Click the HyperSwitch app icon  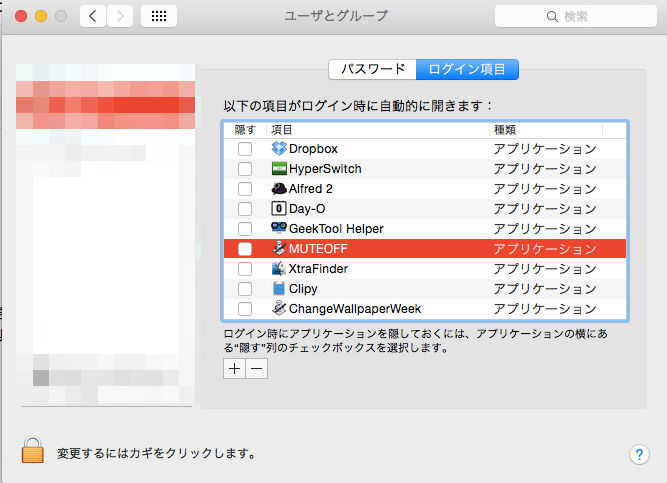point(279,169)
